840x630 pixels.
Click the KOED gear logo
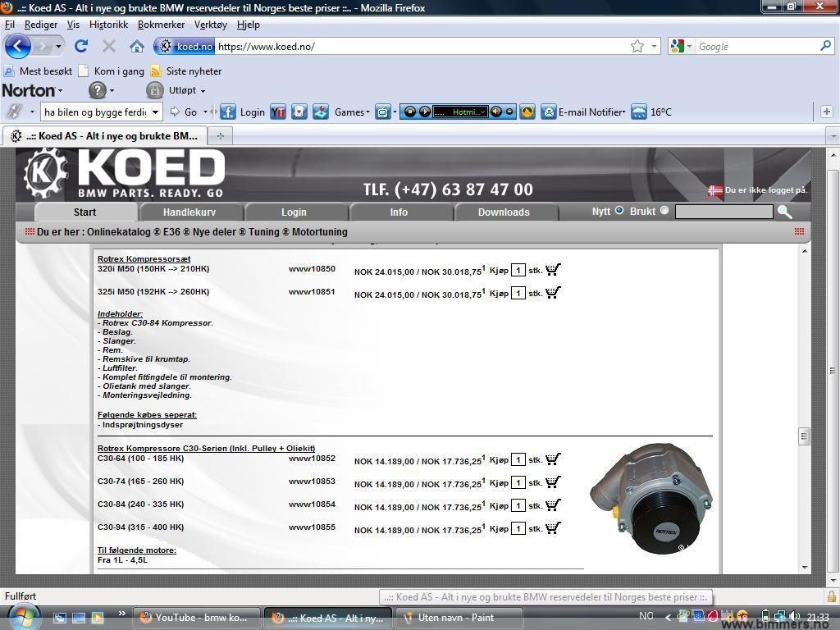(x=45, y=173)
